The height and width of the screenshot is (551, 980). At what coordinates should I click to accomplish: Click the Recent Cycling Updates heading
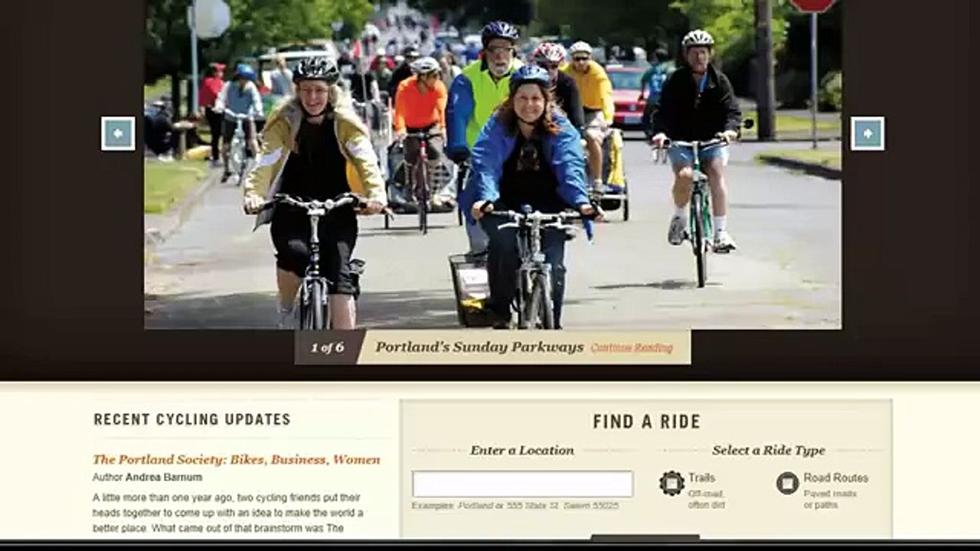(x=192, y=419)
